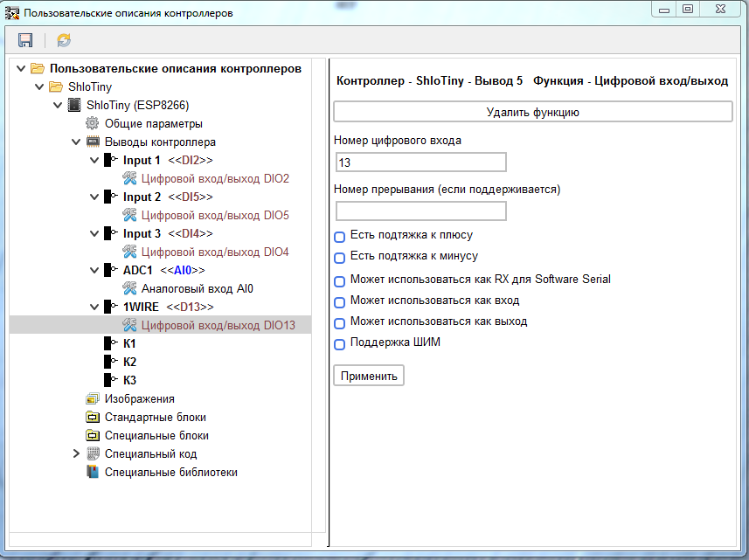
Task: Click the Специальный код icon
Action: tap(93, 453)
